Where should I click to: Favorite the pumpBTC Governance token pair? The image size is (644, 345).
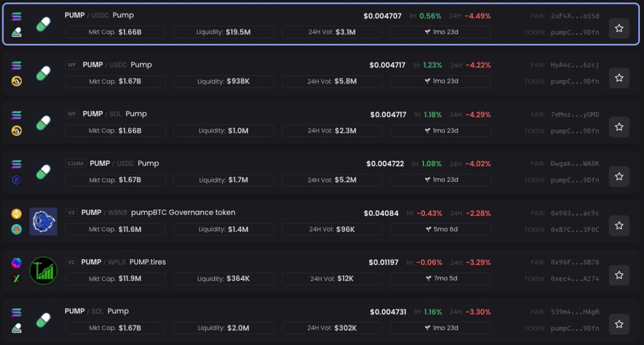click(619, 225)
